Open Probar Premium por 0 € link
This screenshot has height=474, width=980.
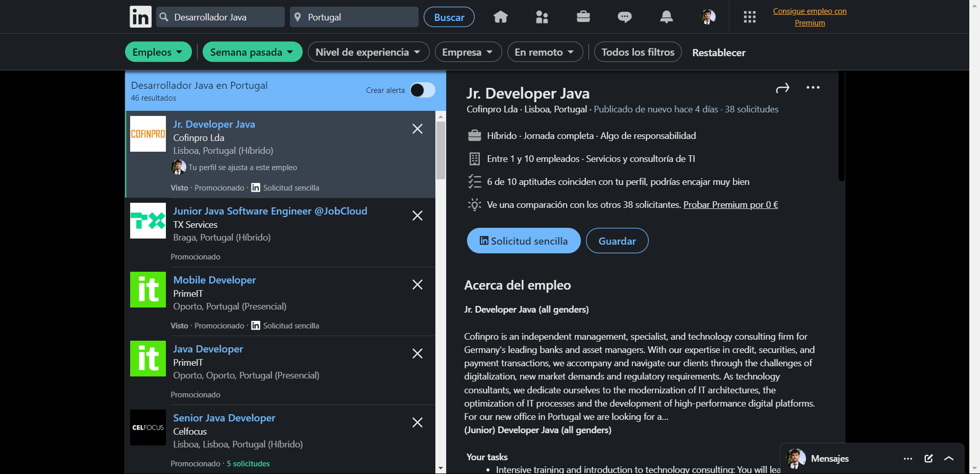(731, 204)
